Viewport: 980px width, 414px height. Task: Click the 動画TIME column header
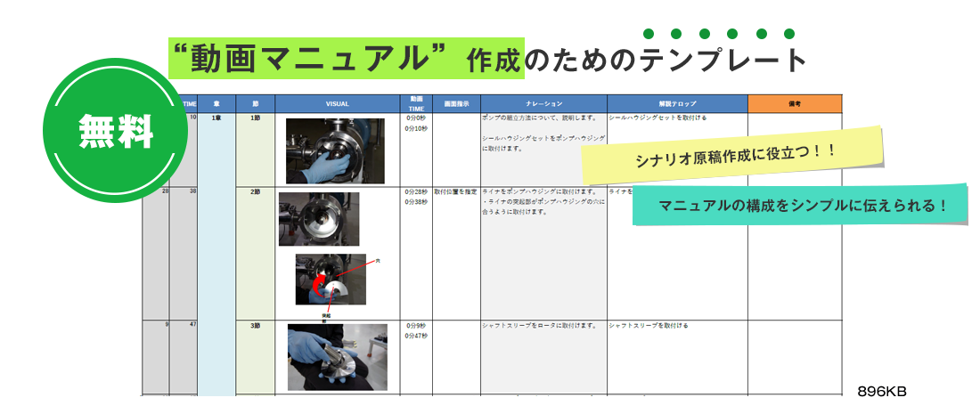(x=416, y=104)
